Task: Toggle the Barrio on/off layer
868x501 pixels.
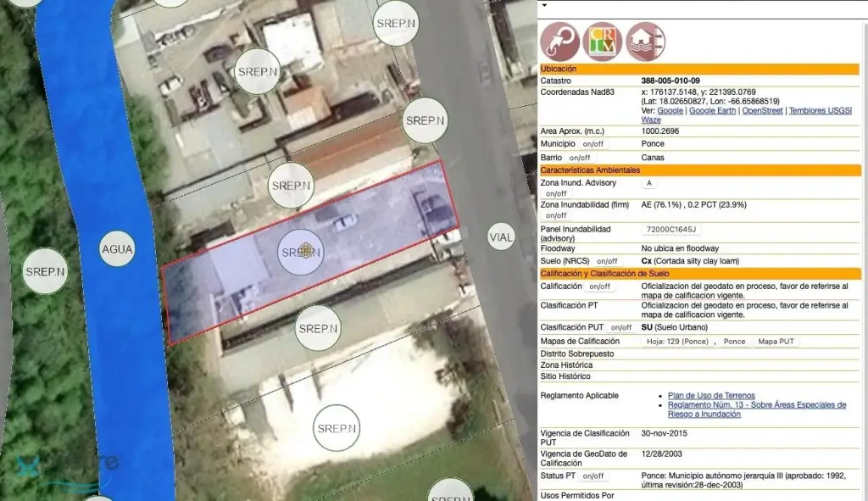Action: click(580, 158)
